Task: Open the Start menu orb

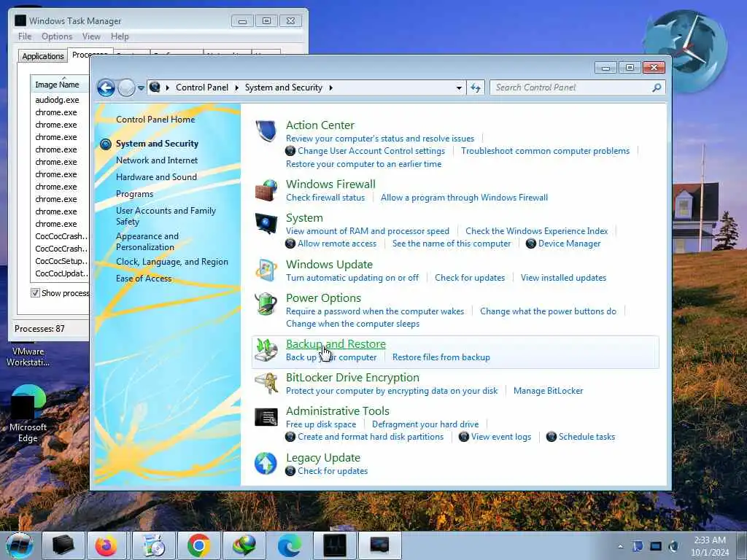Action: pos(20,545)
